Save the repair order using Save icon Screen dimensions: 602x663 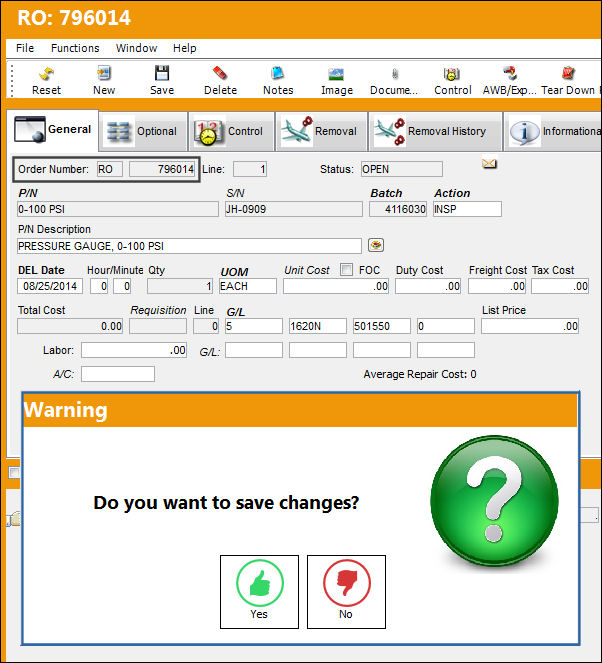click(x=162, y=74)
